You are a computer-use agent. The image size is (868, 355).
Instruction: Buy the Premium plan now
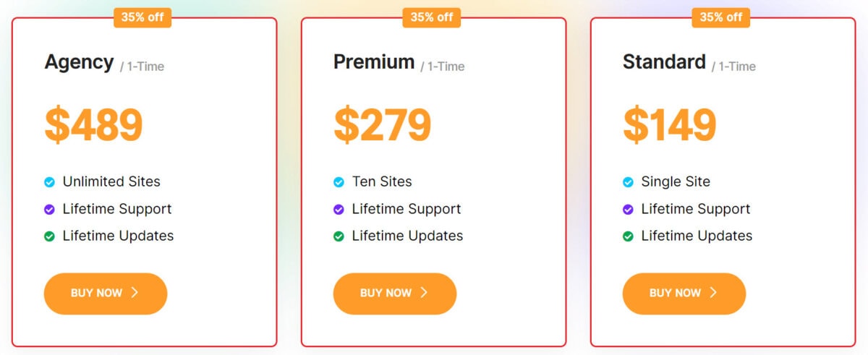(395, 294)
